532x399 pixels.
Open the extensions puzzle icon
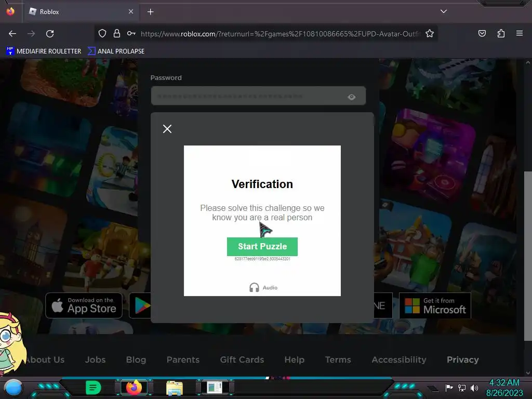click(x=501, y=33)
